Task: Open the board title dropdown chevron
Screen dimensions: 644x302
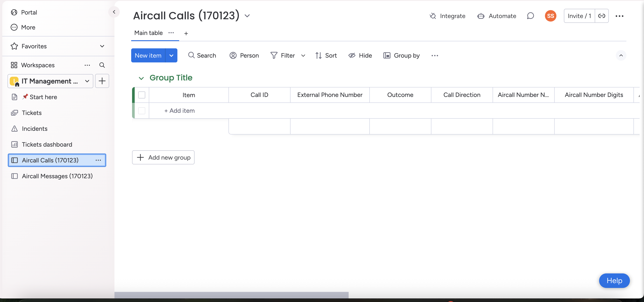Action: point(247,16)
